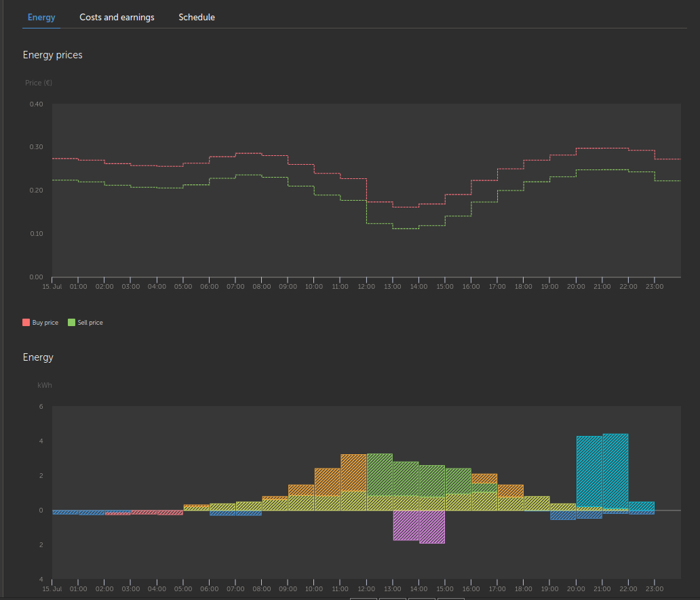Image resolution: width=700 pixels, height=600 pixels.
Task: Select the blue negative bar at 01:00
Action: pos(92,513)
